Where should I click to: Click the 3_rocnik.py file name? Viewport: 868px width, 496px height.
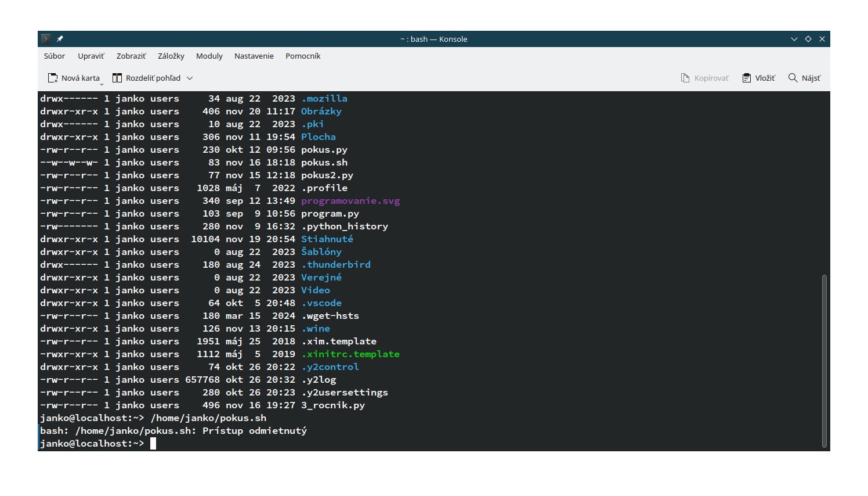pos(333,405)
